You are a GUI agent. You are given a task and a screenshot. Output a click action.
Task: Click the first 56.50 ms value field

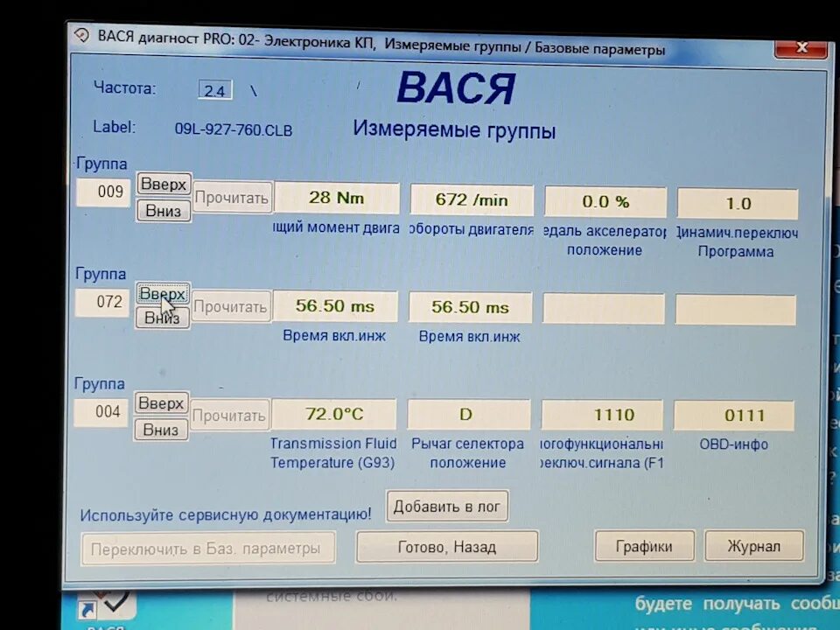tap(335, 306)
